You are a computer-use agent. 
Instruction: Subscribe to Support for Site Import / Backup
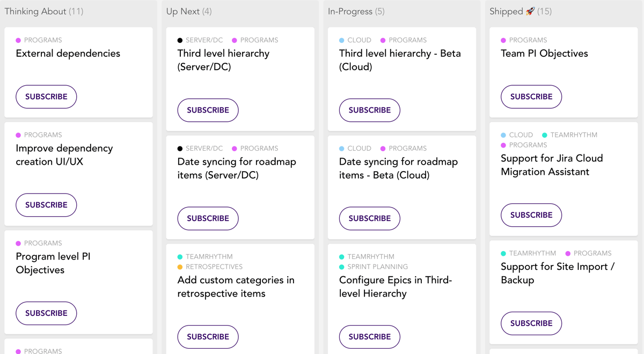click(x=531, y=323)
